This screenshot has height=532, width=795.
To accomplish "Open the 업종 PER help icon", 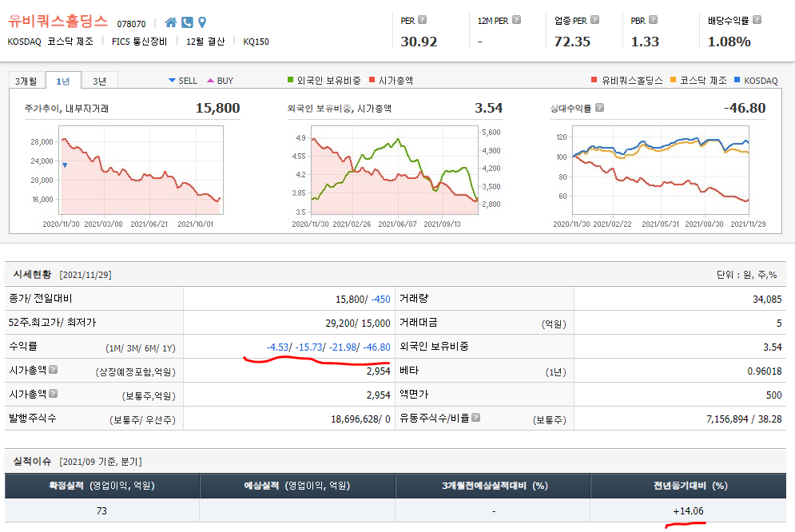I will (594, 20).
